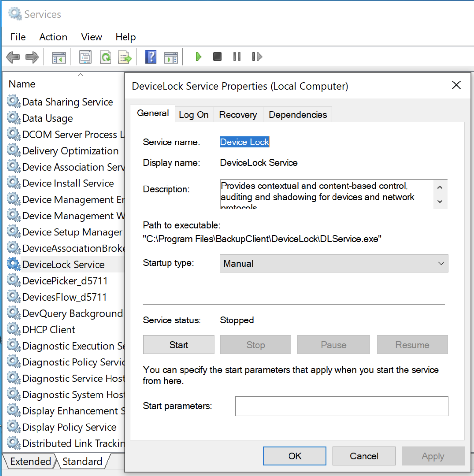Select the Device Association Service row
This screenshot has height=476, width=474.
(65, 167)
